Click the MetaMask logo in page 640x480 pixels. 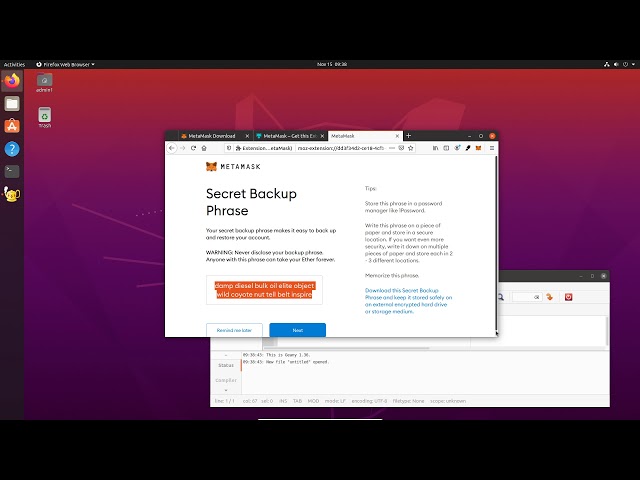233,167
